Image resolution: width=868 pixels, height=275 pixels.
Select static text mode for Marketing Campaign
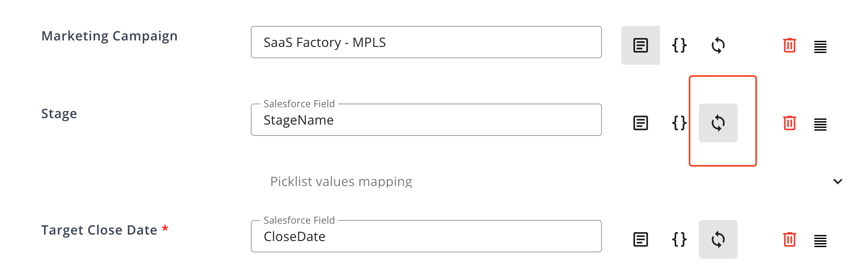[640, 45]
